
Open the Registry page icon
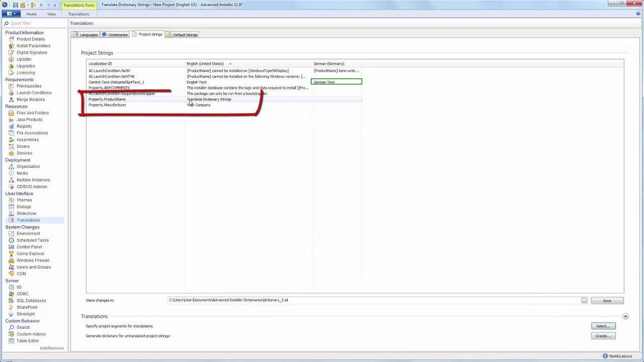[12, 127]
